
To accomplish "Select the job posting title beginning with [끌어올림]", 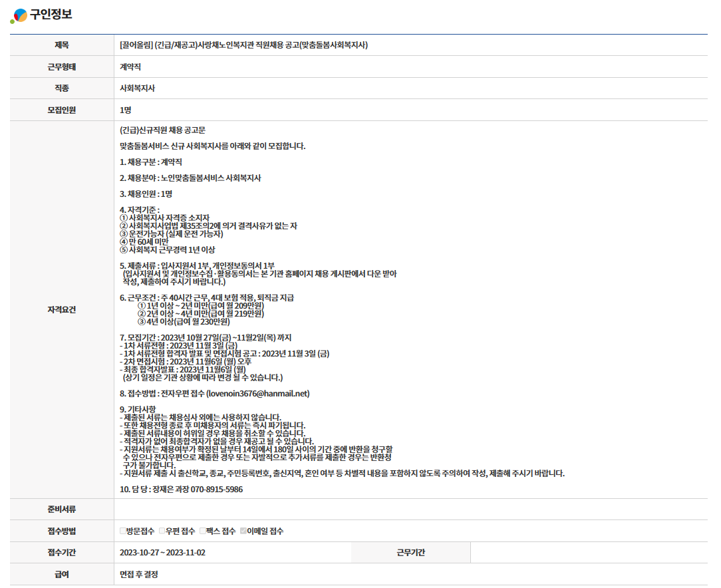I will 243,45.
